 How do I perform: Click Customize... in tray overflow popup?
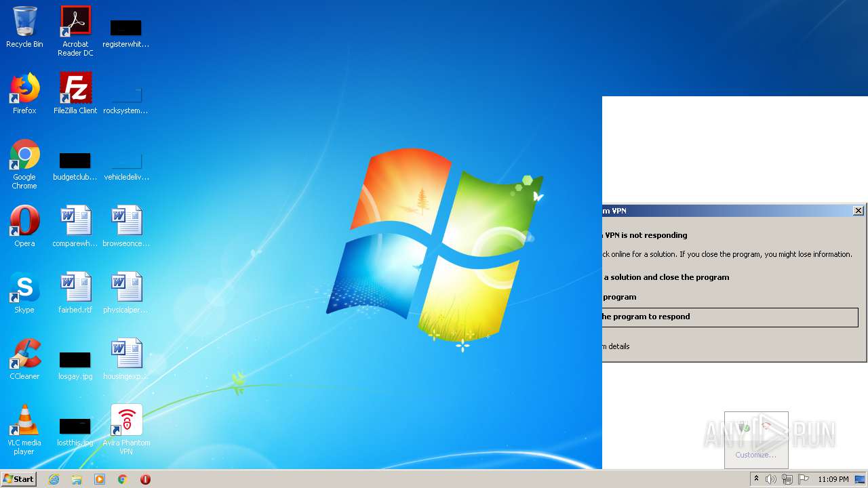[x=756, y=455]
